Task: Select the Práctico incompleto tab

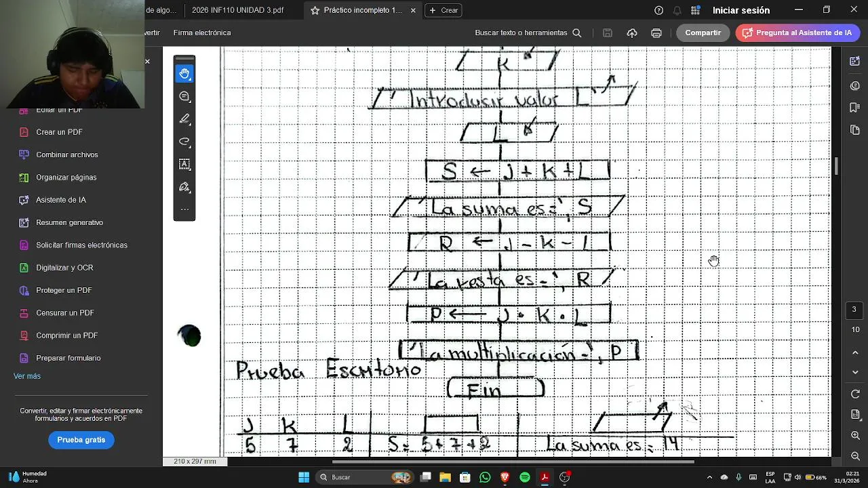Action: [362, 10]
